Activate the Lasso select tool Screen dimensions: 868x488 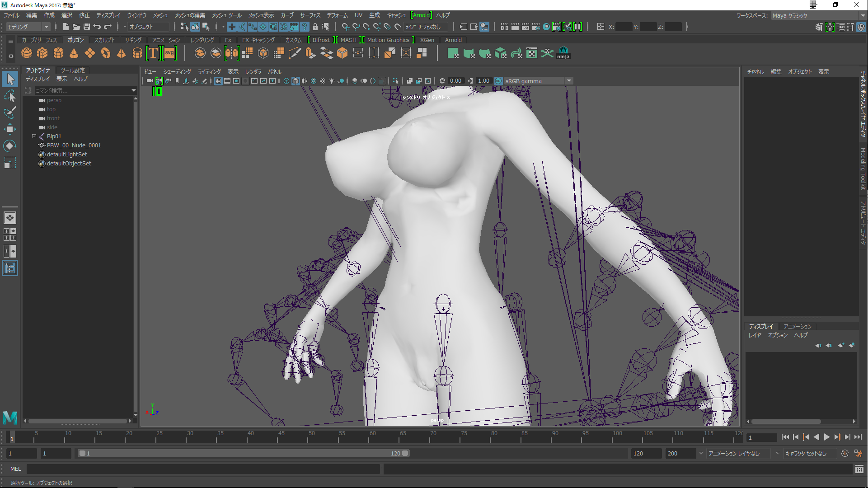(10, 96)
